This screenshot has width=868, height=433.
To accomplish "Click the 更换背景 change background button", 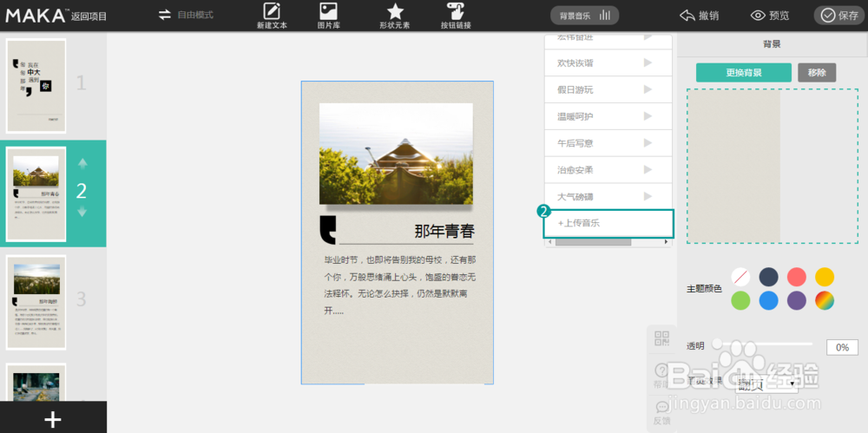I will (x=744, y=73).
